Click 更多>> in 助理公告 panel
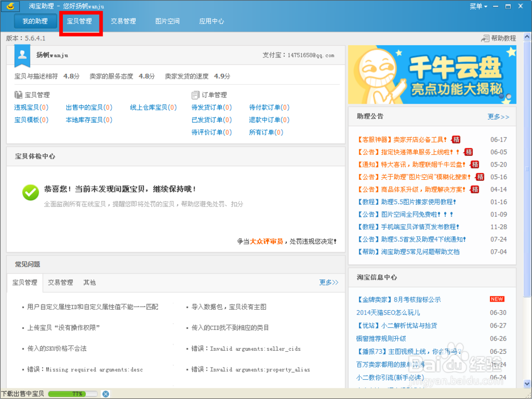532x399 pixels. pyautogui.click(x=498, y=117)
